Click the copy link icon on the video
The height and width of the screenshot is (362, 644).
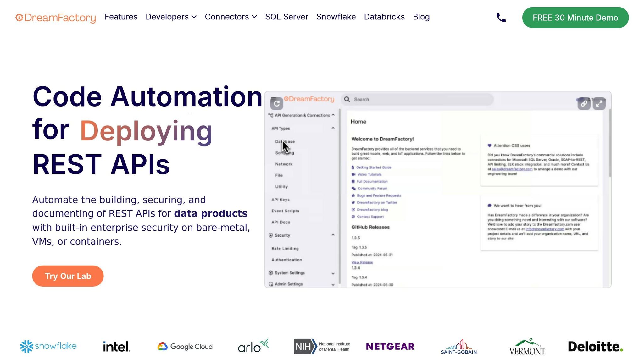584,104
